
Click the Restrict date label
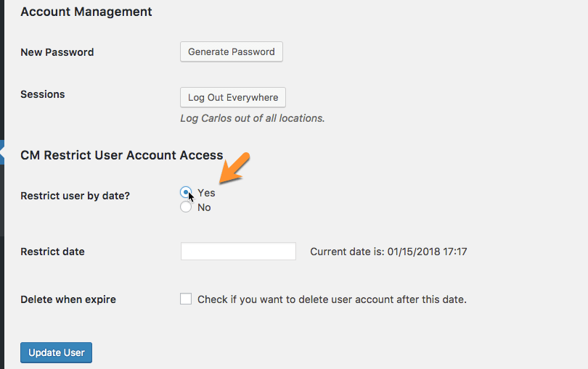(52, 252)
